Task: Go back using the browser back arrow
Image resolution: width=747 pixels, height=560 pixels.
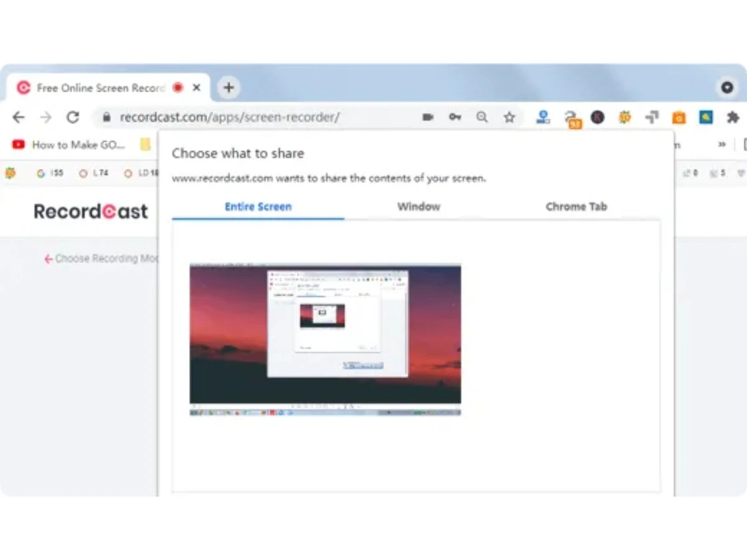Action: click(19, 117)
